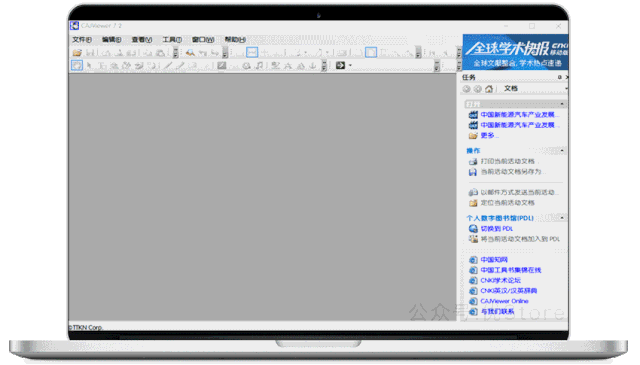This screenshot has width=640, height=365.
Task: Open the 帮助 menu
Action: pos(235,40)
